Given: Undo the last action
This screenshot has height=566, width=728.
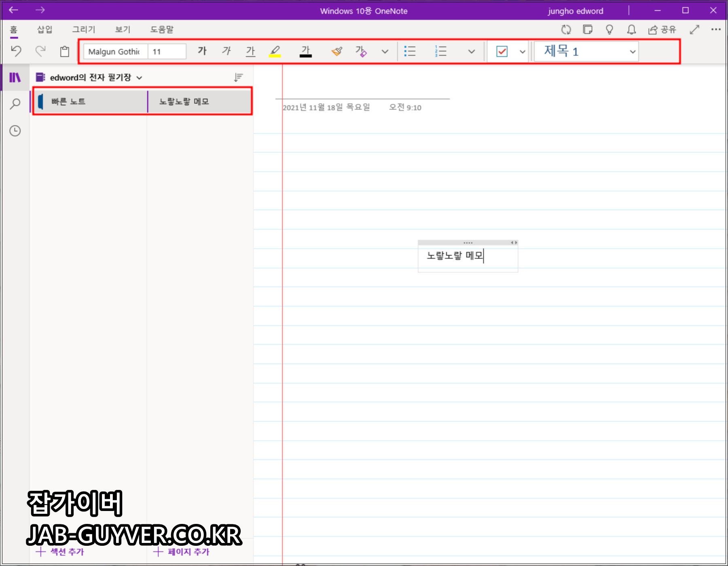Looking at the screenshot, I should point(16,51).
